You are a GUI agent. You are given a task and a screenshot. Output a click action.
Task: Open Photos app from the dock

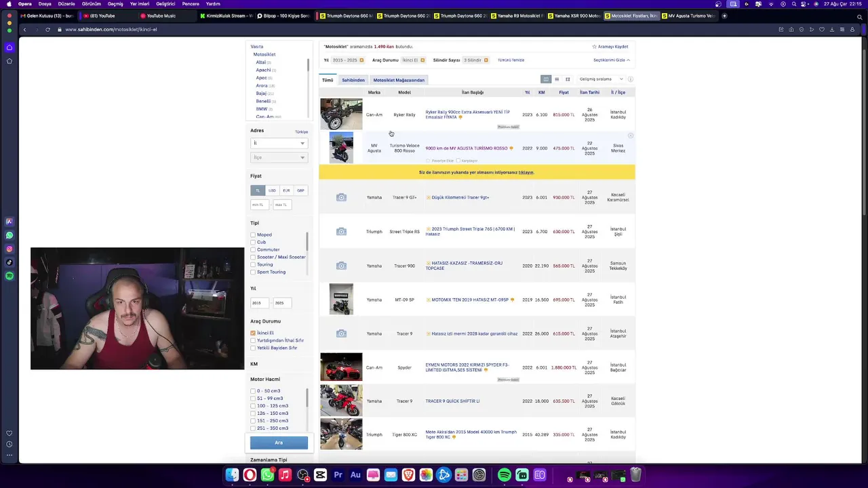coord(426,475)
